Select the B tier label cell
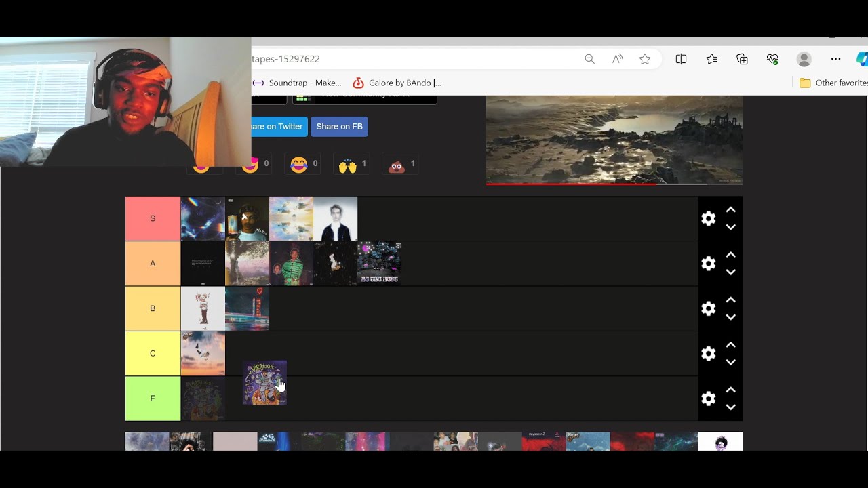 point(153,308)
